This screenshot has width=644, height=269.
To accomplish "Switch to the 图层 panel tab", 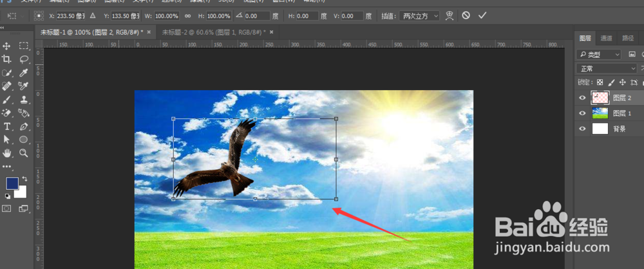I will pyautogui.click(x=585, y=38).
